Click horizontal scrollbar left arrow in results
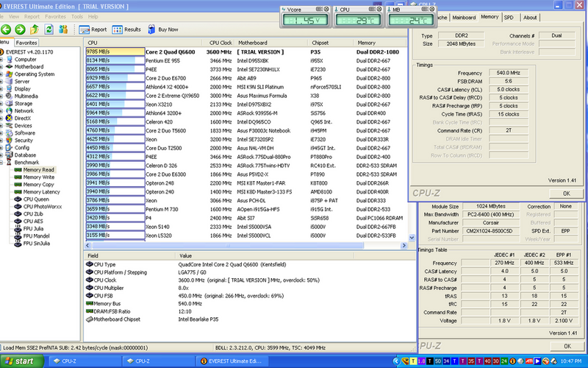588x368 pixels. pyautogui.click(x=87, y=245)
